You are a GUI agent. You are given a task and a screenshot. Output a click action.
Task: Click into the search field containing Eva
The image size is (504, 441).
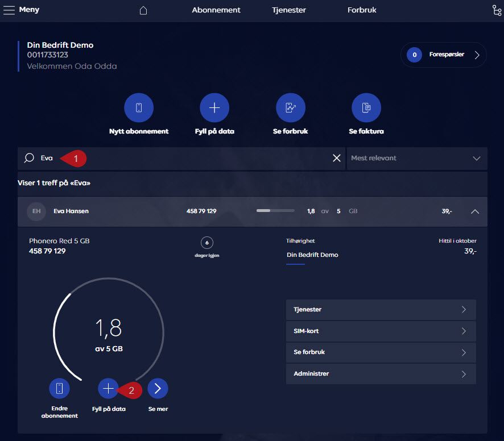[x=181, y=158]
